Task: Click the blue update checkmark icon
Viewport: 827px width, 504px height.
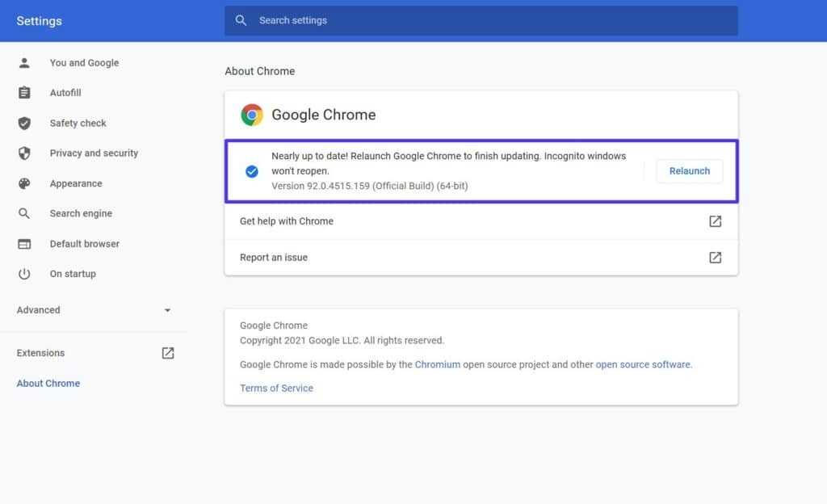Action: 252,170
